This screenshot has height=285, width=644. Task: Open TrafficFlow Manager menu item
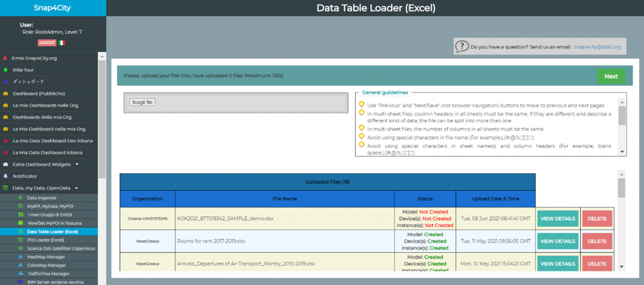[x=49, y=273]
